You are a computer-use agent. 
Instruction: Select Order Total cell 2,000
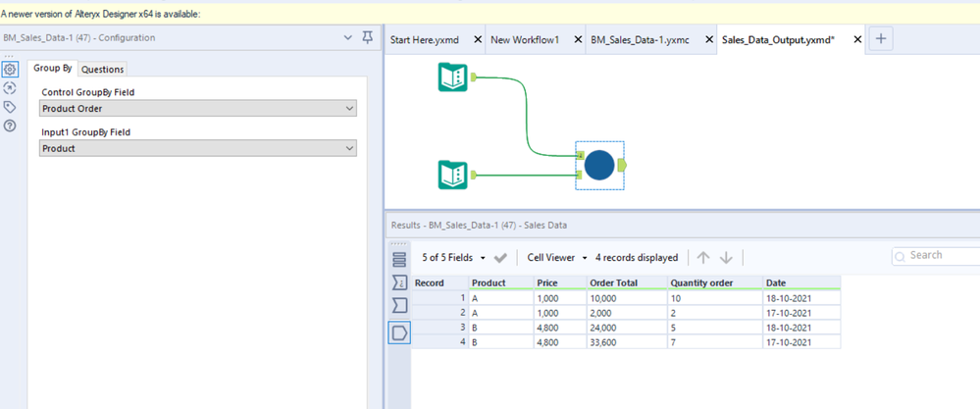point(627,313)
